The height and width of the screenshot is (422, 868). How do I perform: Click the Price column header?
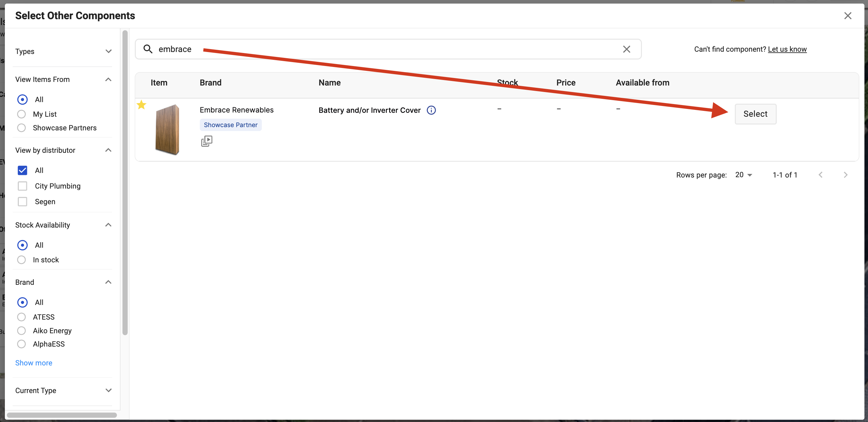point(566,83)
